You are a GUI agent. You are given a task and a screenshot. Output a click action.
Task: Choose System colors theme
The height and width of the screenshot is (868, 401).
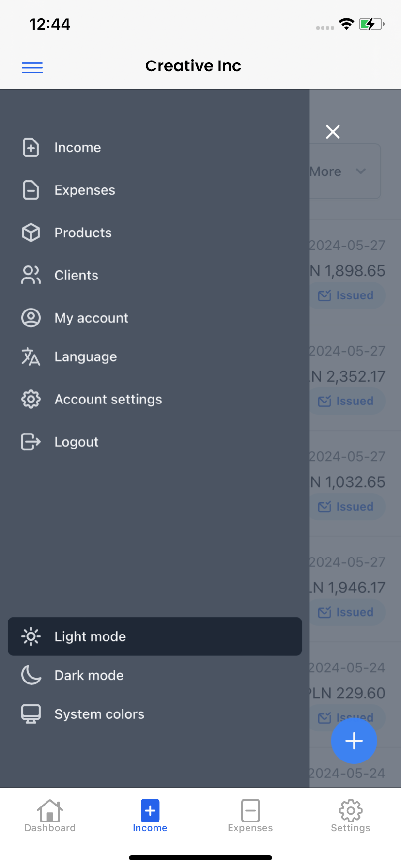(99, 714)
